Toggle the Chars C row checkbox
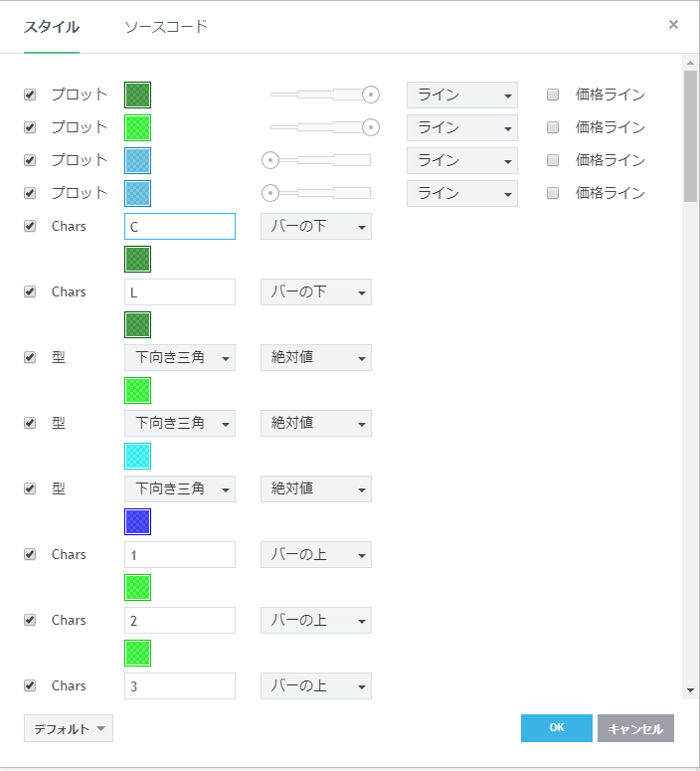The image size is (700, 771). [x=30, y=227]
